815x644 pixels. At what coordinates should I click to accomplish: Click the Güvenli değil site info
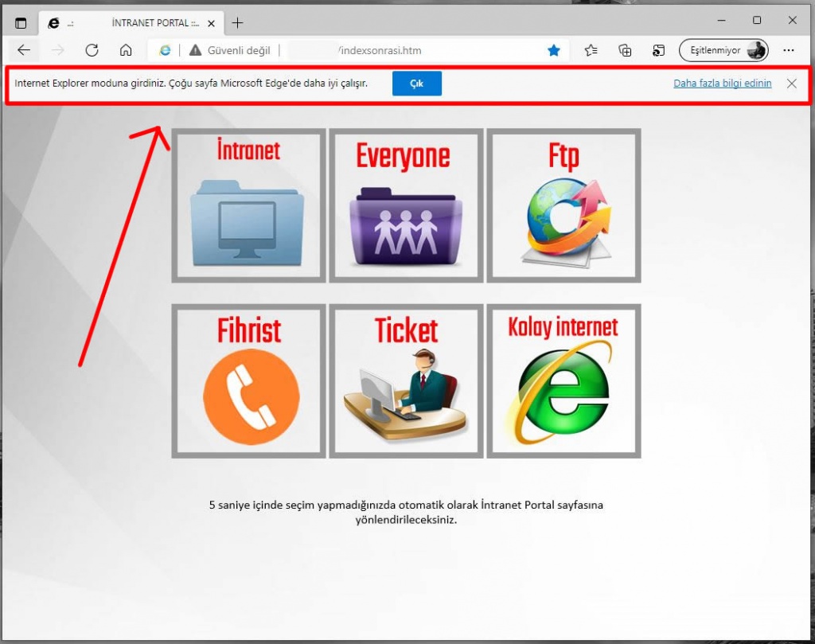[x=229, y=50]
